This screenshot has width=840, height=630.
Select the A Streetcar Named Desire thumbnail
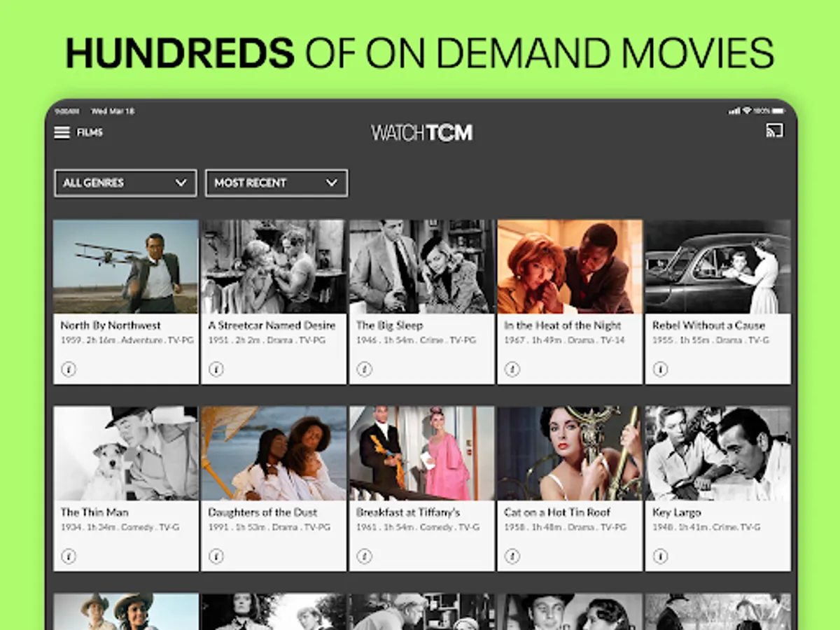(274, 267)
